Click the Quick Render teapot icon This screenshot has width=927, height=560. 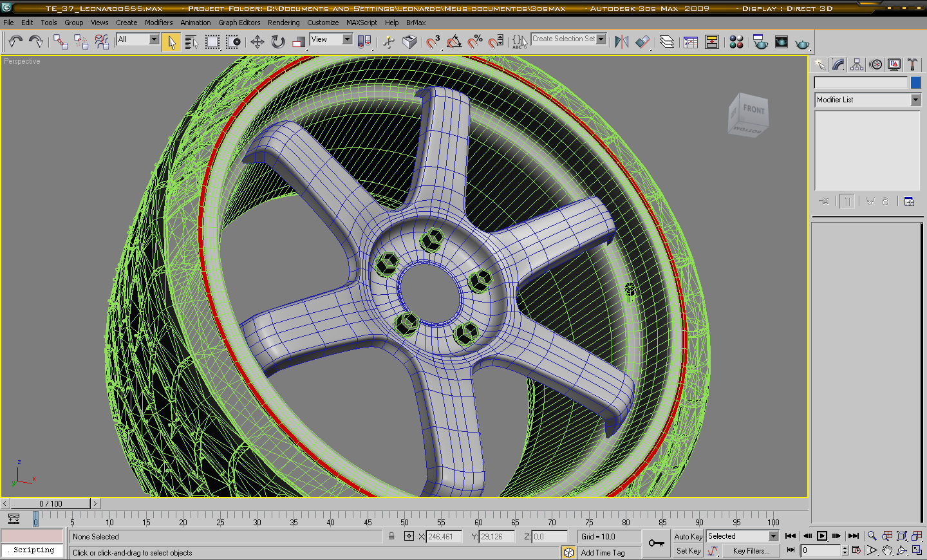coord(802,43)
